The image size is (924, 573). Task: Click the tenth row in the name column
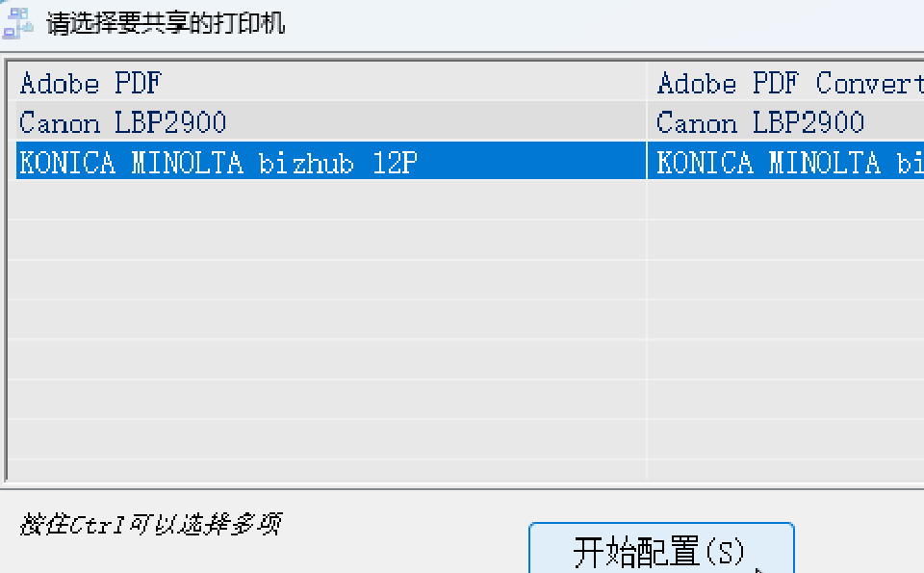(x=327, y=438)
